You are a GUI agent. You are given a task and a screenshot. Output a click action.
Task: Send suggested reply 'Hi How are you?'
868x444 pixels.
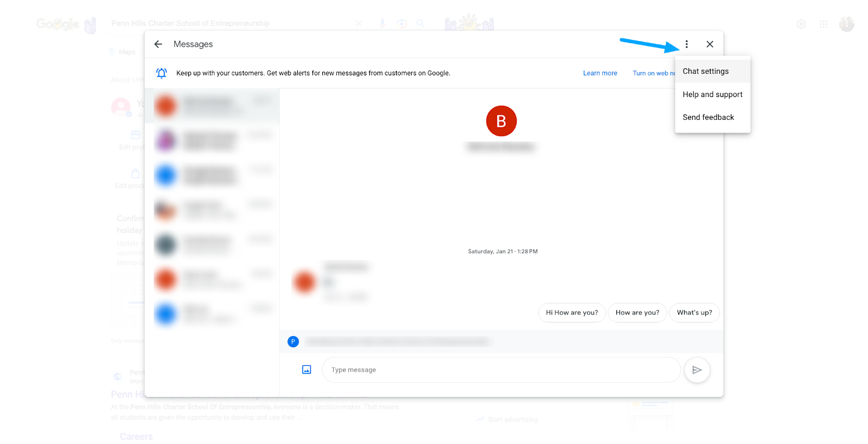coord(572,313)
